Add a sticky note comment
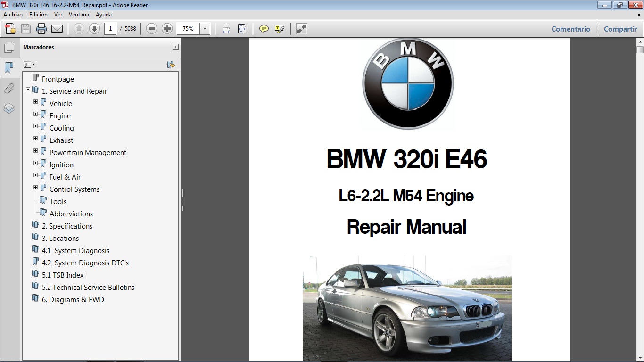 point(263,29)
